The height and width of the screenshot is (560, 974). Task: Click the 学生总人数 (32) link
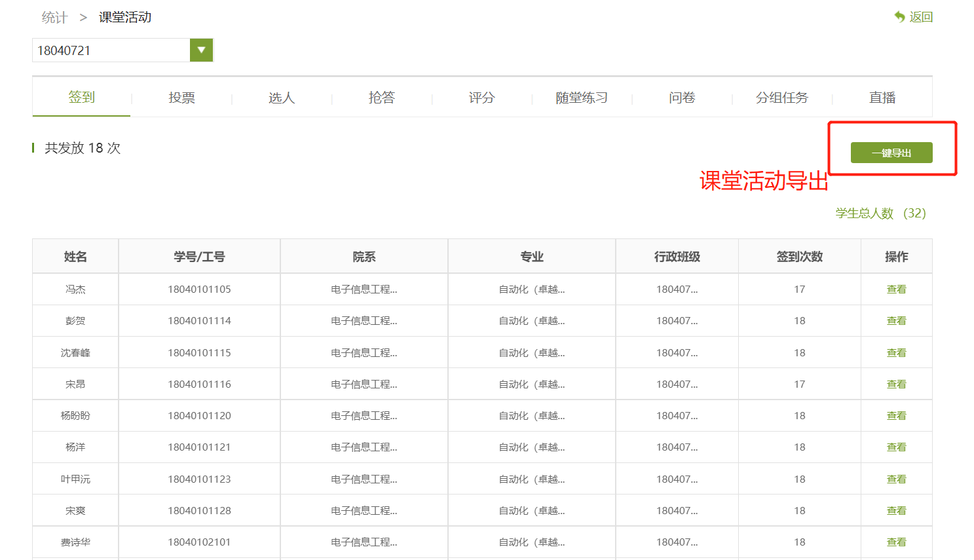click(880, 214)
